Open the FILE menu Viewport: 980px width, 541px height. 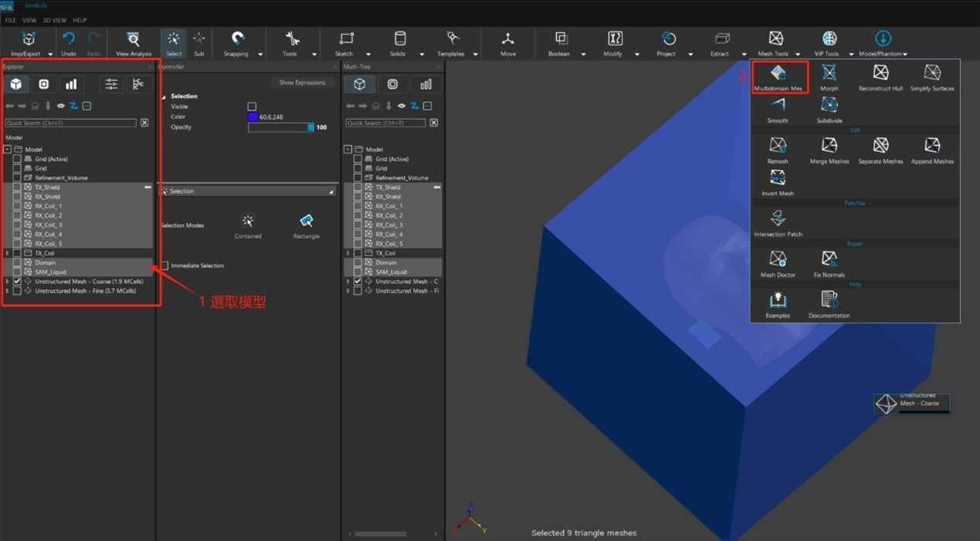click(10, 20)
